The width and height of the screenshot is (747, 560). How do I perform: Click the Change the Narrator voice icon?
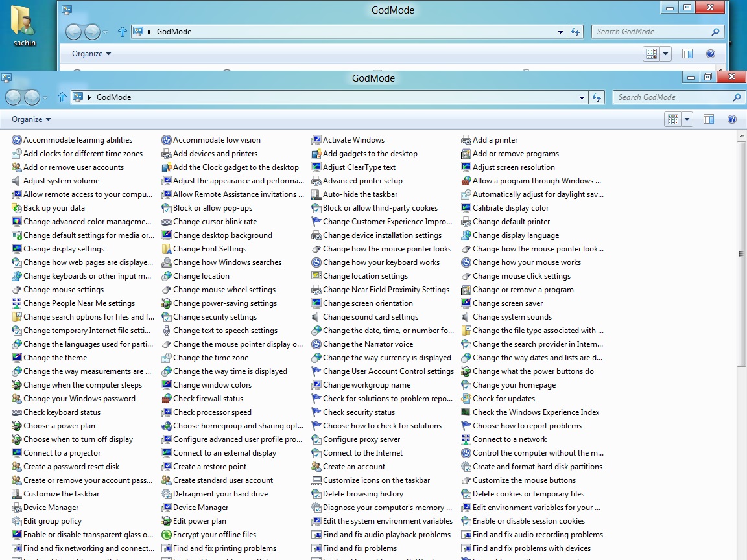click(x=316, y=344)
